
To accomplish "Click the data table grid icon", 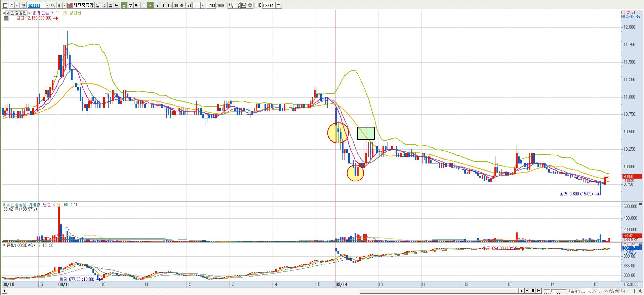I will (x=6, y=19).
